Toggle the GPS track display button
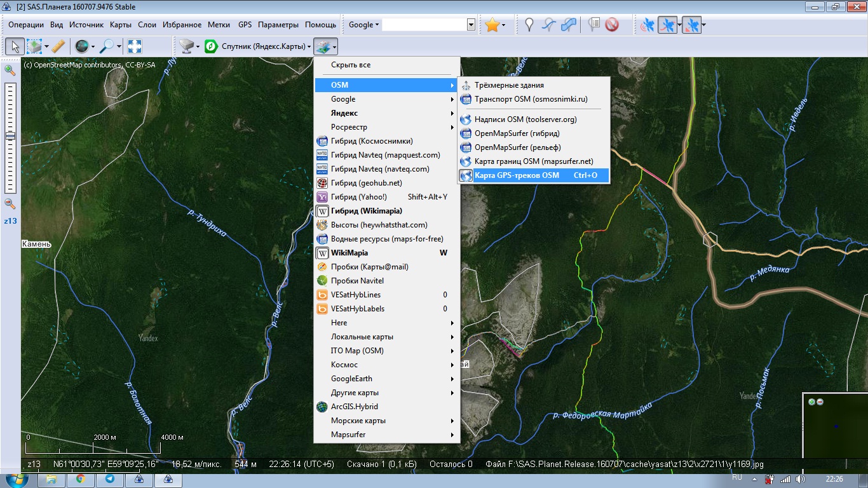The height and width of the screenshot is (488, 868). pyautogui.click(x=667, y=25)
